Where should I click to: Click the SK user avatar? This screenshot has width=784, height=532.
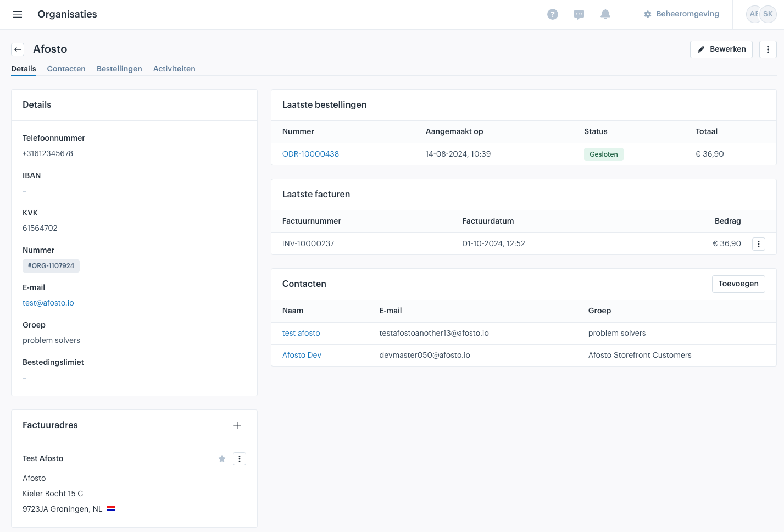[x=768, y=14]
